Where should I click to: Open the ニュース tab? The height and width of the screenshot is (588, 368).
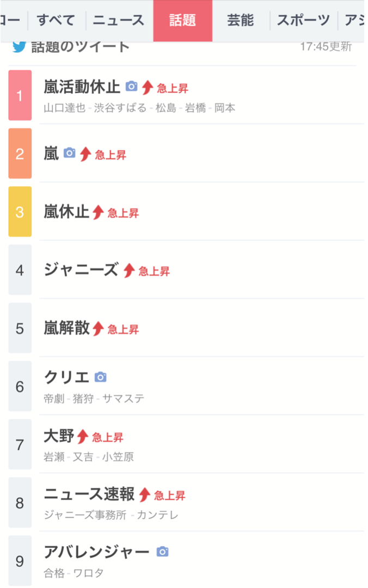[x=119, y=20]
